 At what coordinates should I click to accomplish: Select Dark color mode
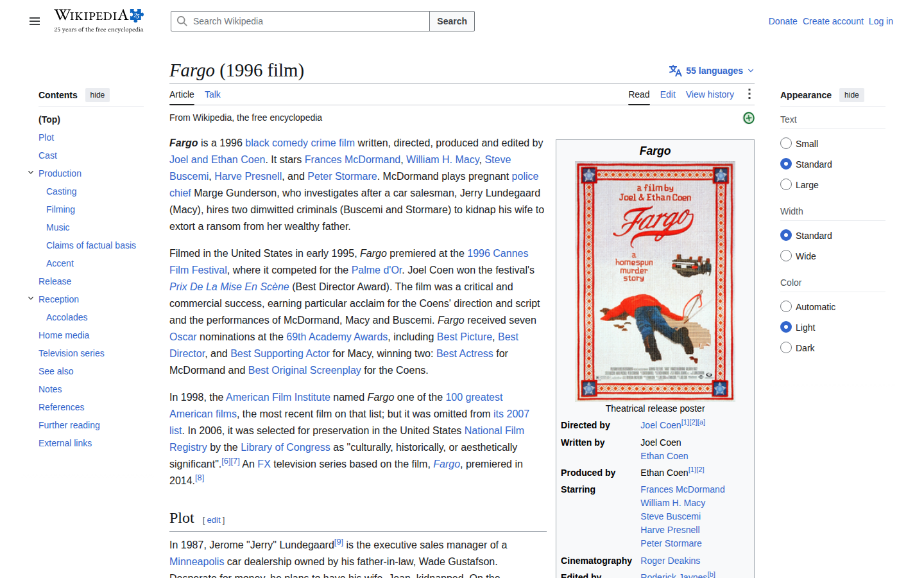click(x=786, y=347)
